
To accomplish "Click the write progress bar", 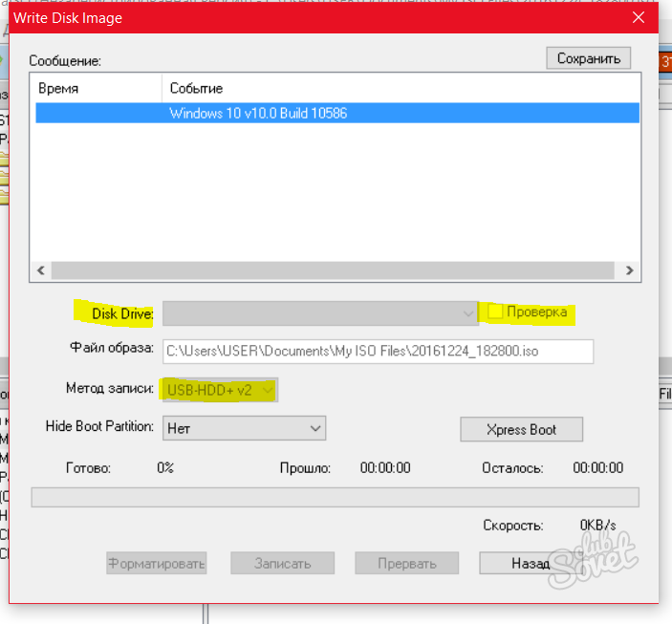I will [335, 497].
